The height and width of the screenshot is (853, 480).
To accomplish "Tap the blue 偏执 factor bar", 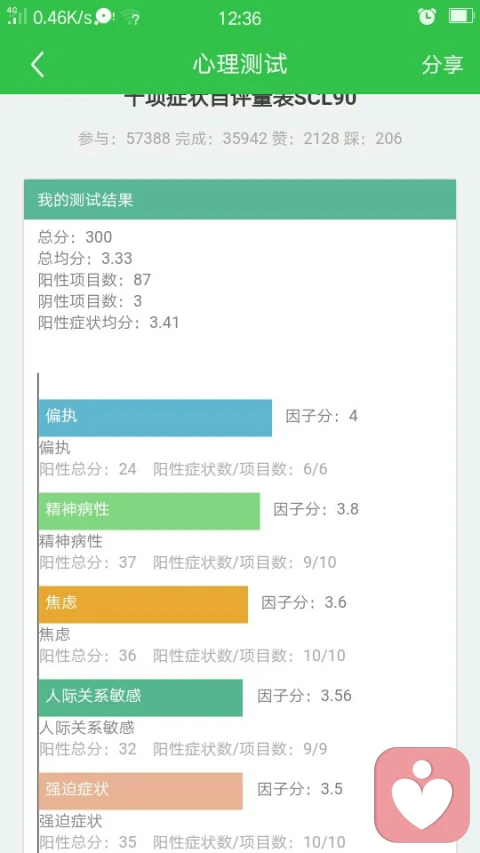I will point(155,418).
